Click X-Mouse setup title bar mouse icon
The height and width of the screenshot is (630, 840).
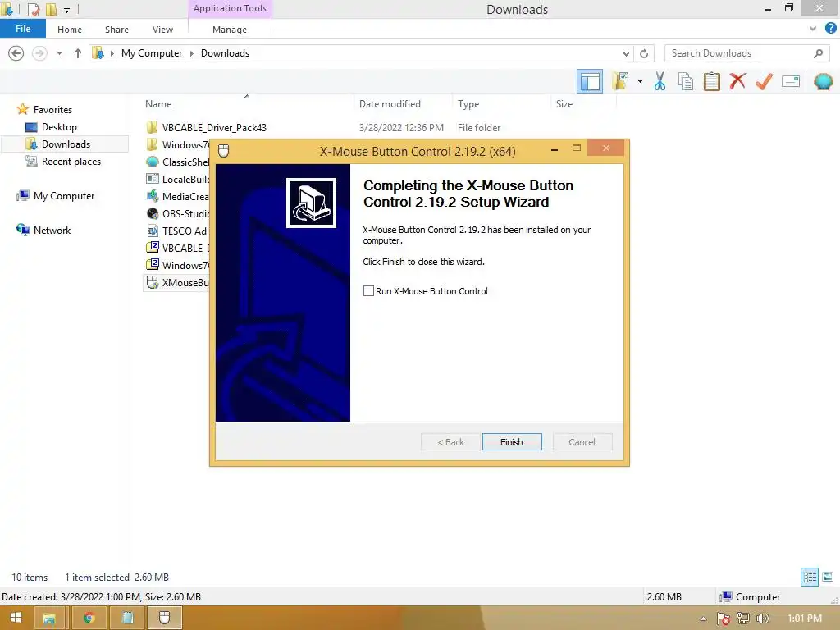(224, 151)
